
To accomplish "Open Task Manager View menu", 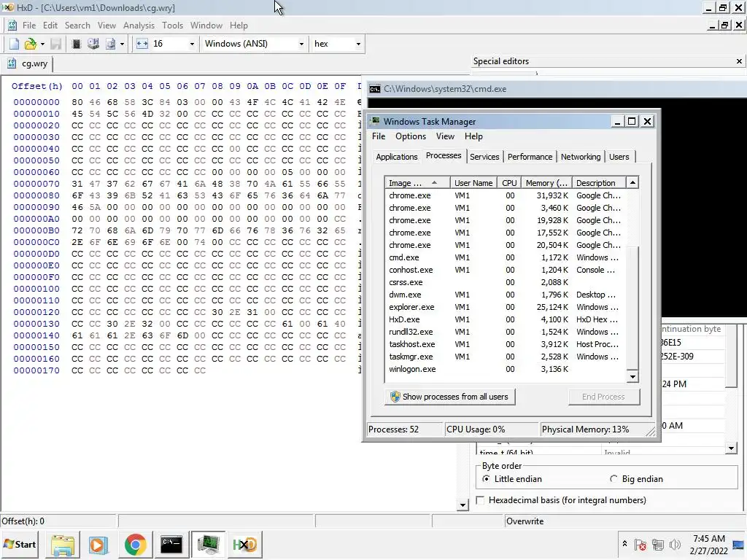I will click(445, 136).
